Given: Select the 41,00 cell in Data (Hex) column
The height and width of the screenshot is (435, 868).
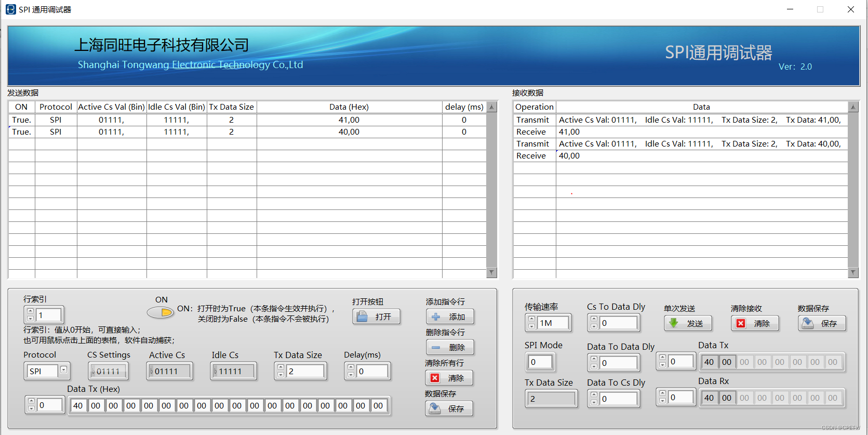Looking at the screenshot, I should 349,120.
